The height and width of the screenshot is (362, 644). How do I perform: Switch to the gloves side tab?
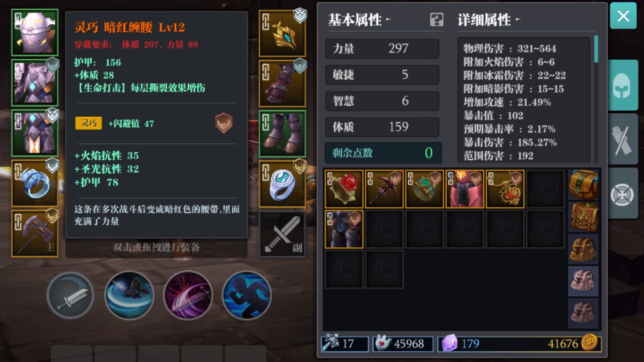point(623,139)
